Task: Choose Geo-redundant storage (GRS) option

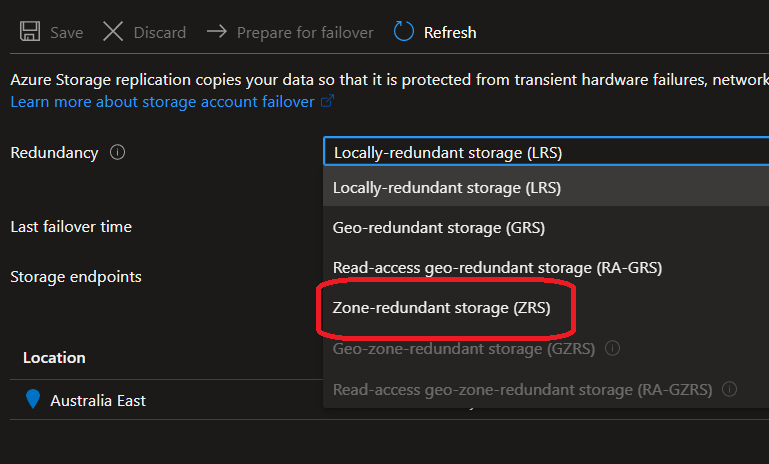Action: tap(438, 227)
